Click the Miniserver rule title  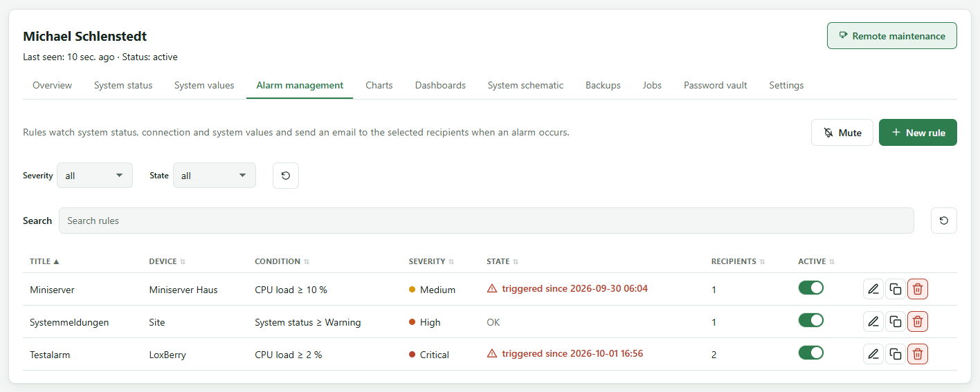pos(52,290)
